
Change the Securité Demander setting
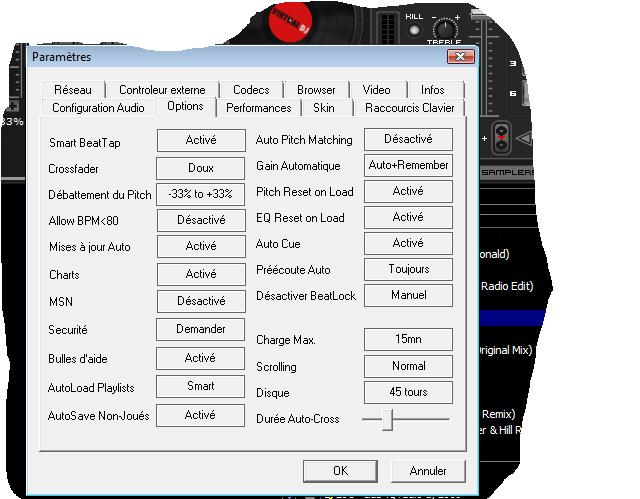(x=200, y=329)
